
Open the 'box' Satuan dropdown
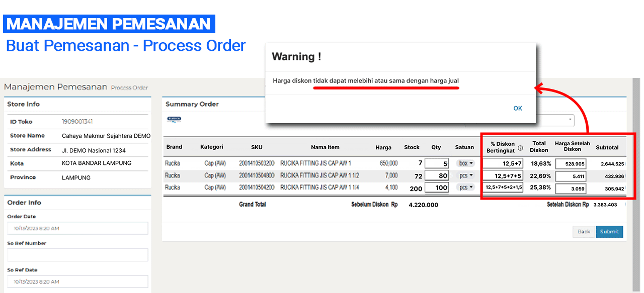point(465,163)
